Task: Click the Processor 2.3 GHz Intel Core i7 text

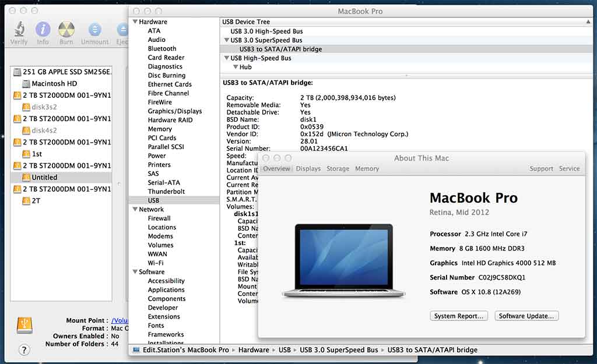Action: coord(479,234)
